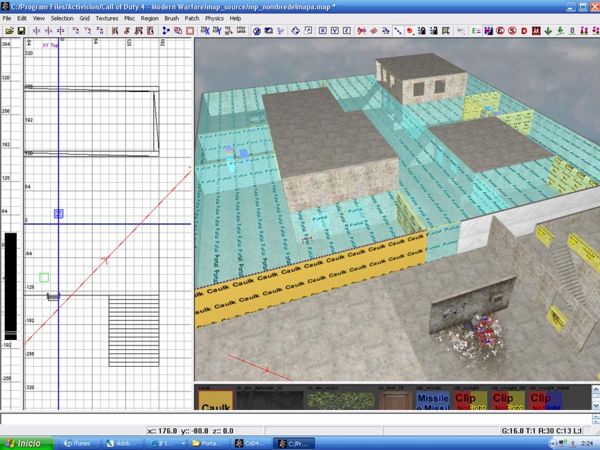Switch to the X view button
Image resolution: width=600 pixels, height=450 pixels.
tap(323, 31)
